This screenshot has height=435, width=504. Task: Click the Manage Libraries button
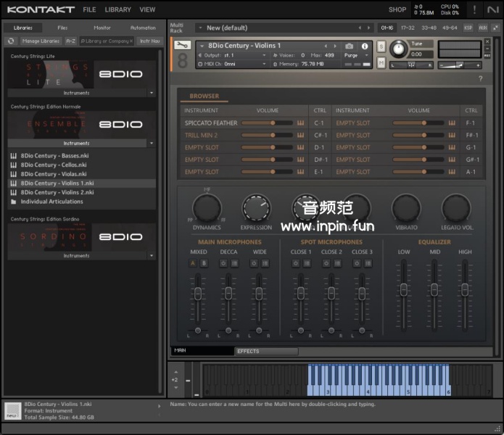tap(41, 41)
